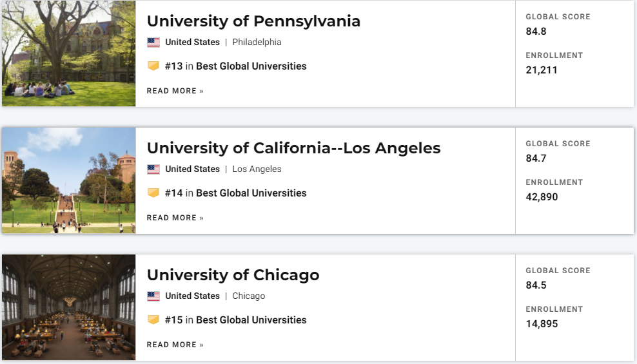
Task: Click Read More for UCLA
Action: 175,218
